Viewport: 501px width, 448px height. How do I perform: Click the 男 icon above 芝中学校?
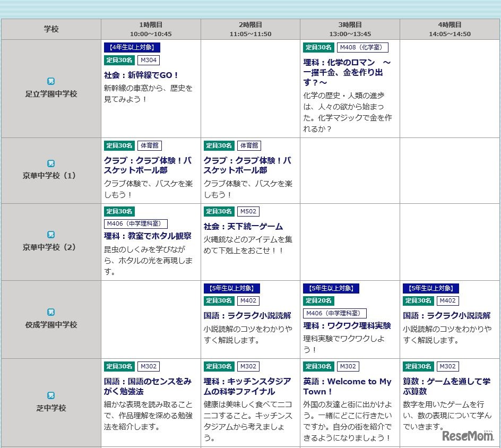click(x=51, y=395)
